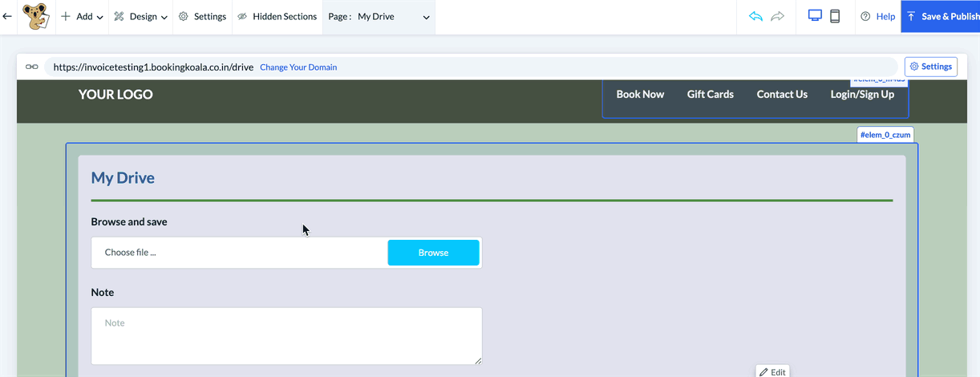Open Settings in the top toolbar
The image size is (980, 377).
click(202, 16)
